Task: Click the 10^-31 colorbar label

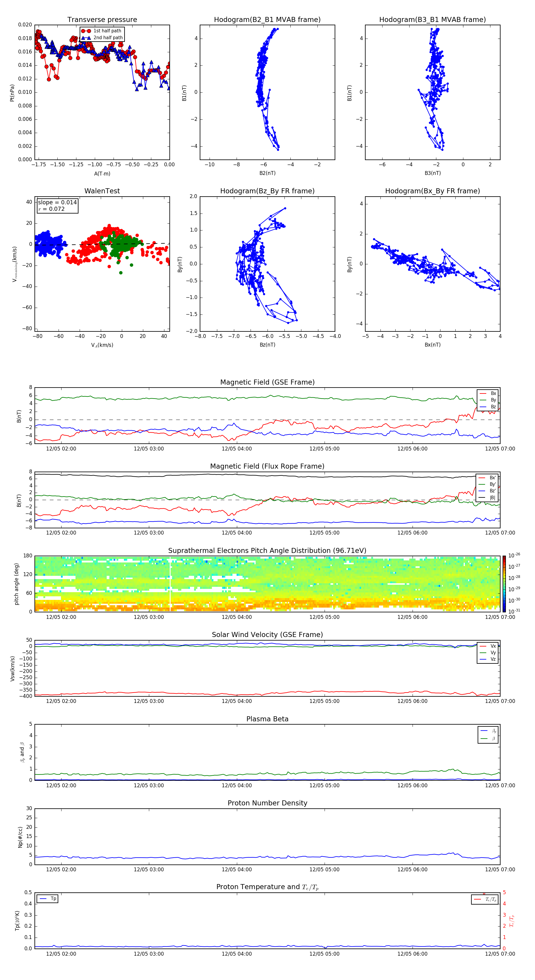Action: [x=514, y=611]
